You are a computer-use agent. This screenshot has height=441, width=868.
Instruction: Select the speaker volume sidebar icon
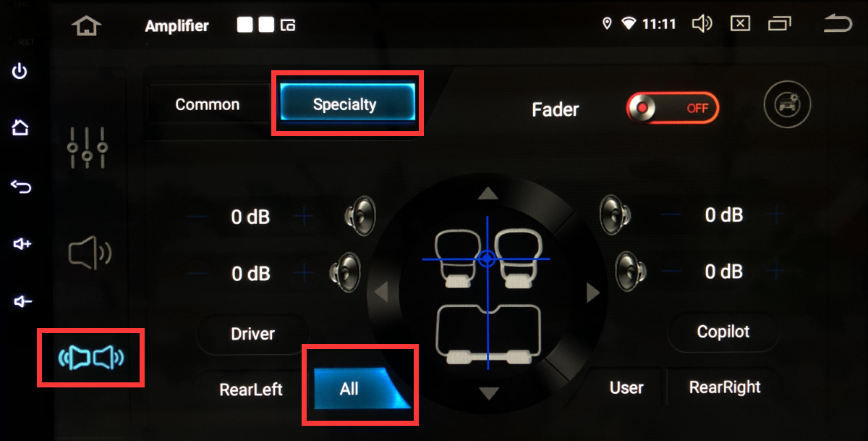pos(90,253)
